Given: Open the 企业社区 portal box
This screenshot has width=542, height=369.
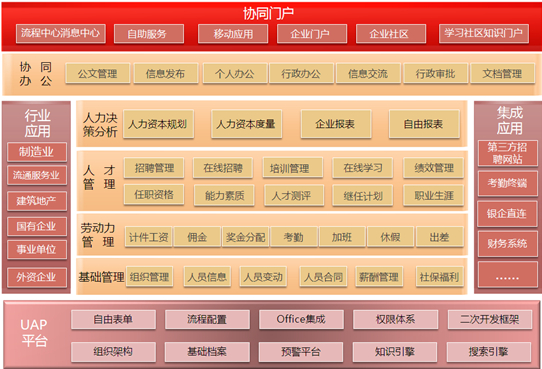Looking at the screenshot, I should (391, 34).
